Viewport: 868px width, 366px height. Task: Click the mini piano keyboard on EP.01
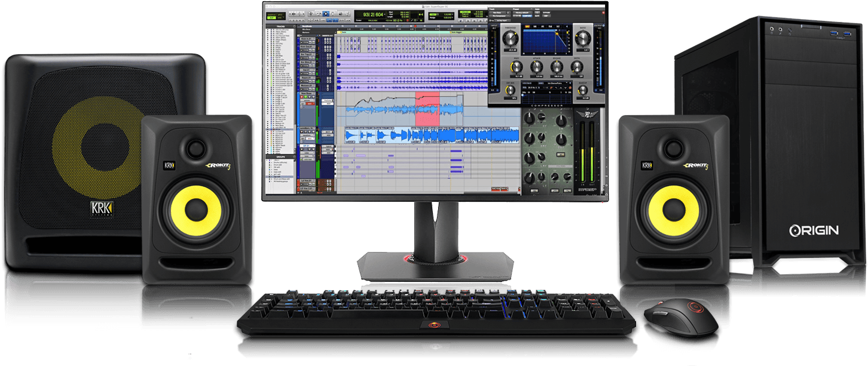(x=335, y=162)
